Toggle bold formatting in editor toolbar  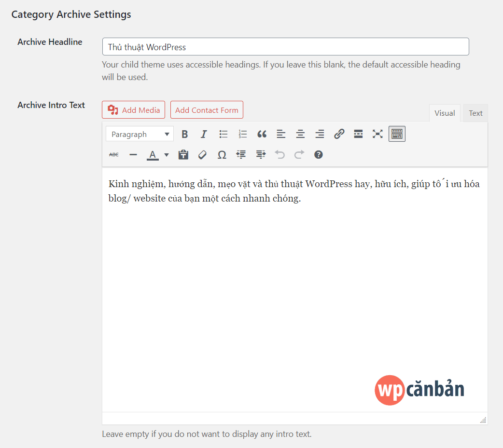click(184, 134)
